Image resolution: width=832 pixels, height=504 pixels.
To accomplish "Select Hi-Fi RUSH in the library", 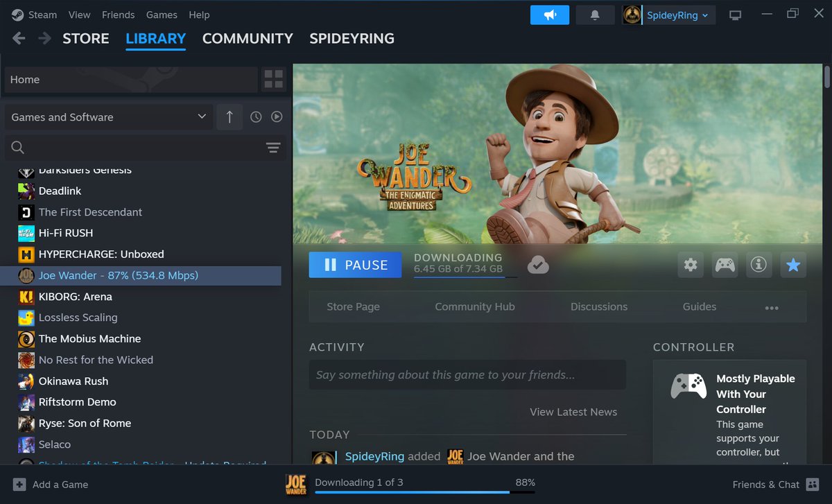I will point(65,233).
